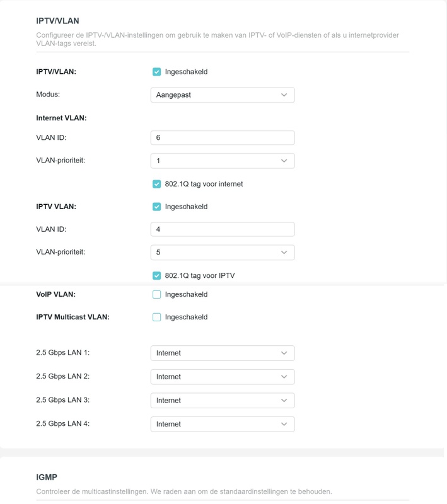
Task: Click the IPTV/VLAN section title
Action: click(x=57, y=21)
